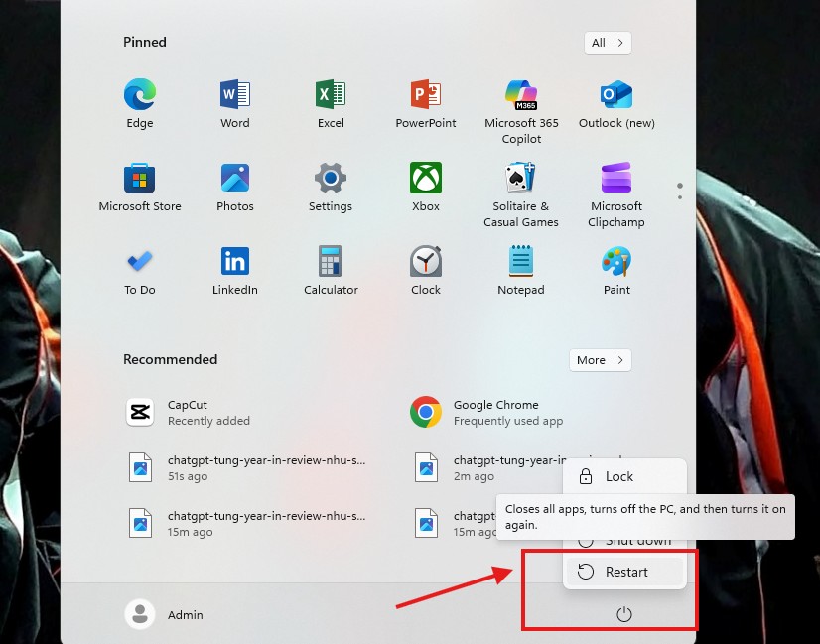Select Restart in the power menu
This screenshot has width=820, height=644.
[x=624, y=572]
